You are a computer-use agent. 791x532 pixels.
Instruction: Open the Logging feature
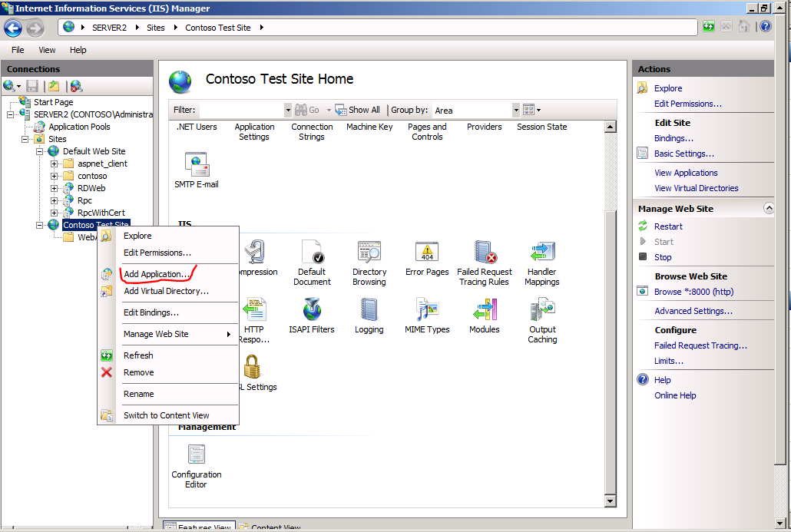click(x=369, y=316)
